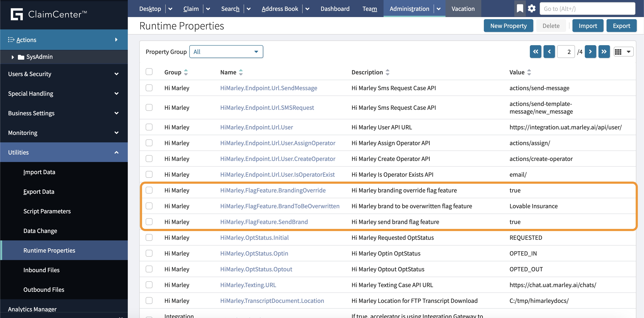The height and width of the screenshot is (318, 644).
Task: Jump to first page using double-left chevron
Action: (x=536, y=52)
